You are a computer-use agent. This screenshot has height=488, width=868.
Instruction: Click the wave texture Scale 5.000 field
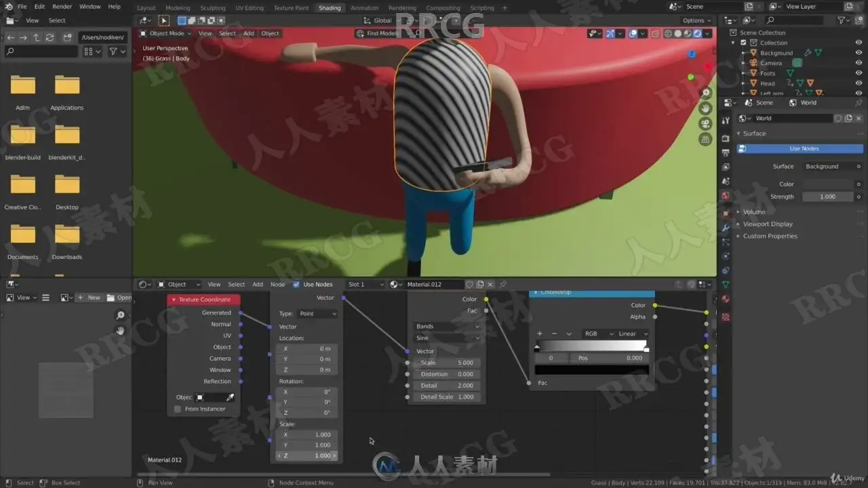click(448, 363)
